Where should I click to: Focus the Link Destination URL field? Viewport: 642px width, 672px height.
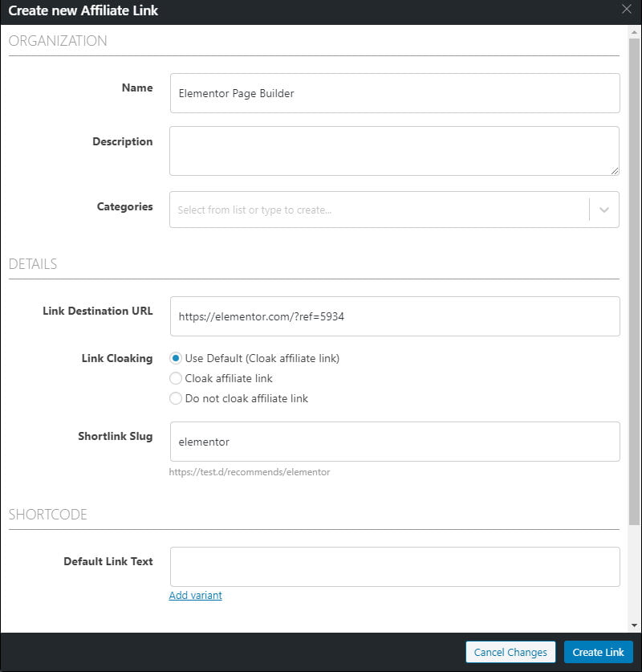pos(395,316)
